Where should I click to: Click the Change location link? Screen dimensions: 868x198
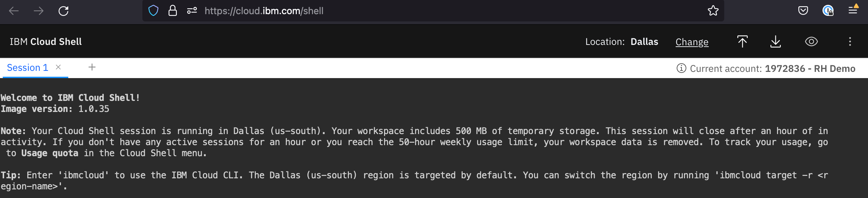coord(692,42)
